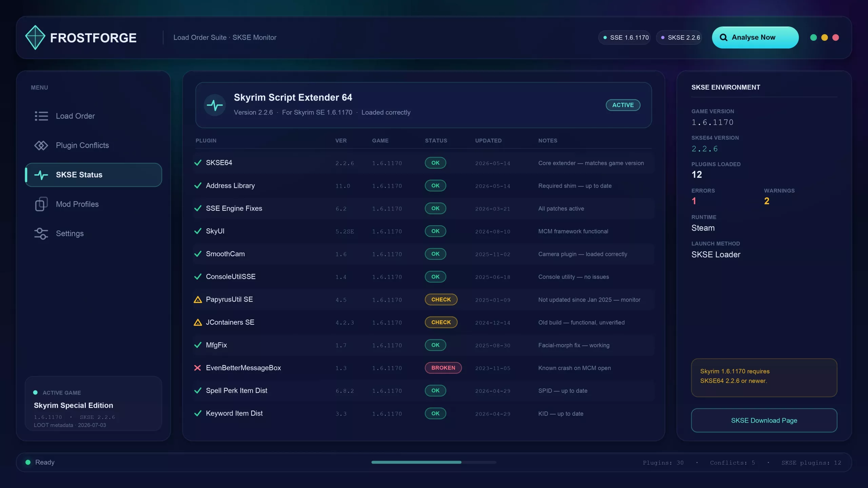
Task: Click the checkmark icon beside SSE Engine Fixes
Action: [198, 208]
